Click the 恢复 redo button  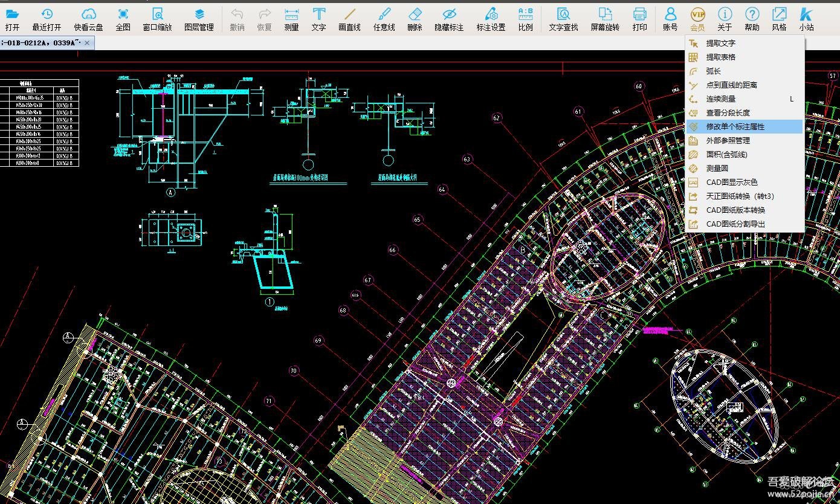pyautogui.click(x=264, y=19)
